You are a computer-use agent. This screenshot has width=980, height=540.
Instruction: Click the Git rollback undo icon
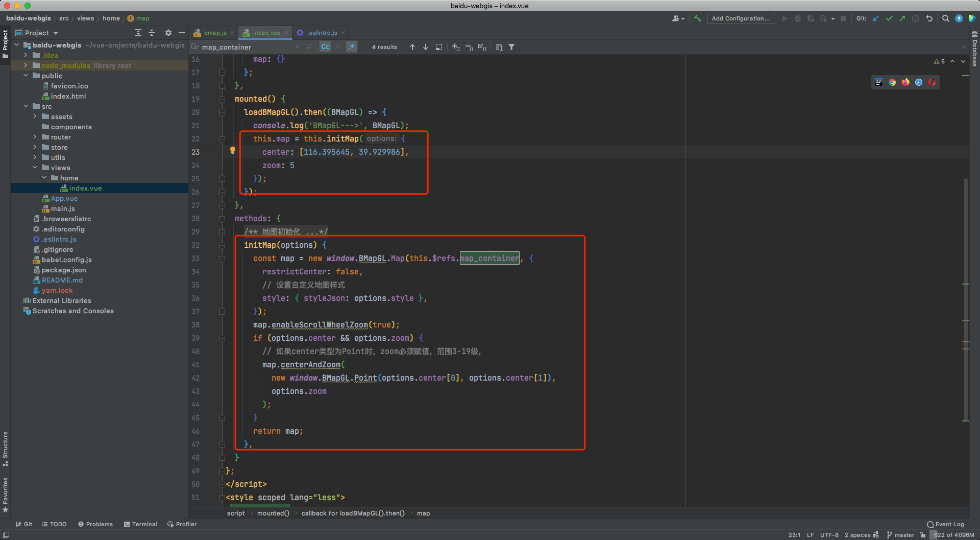929,18
